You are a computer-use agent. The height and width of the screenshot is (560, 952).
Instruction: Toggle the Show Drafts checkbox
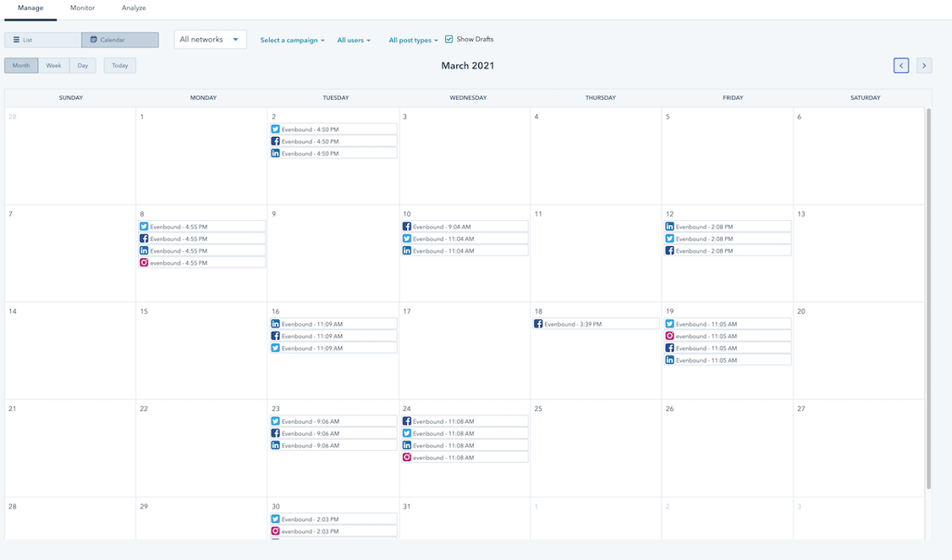coord(448,40)
